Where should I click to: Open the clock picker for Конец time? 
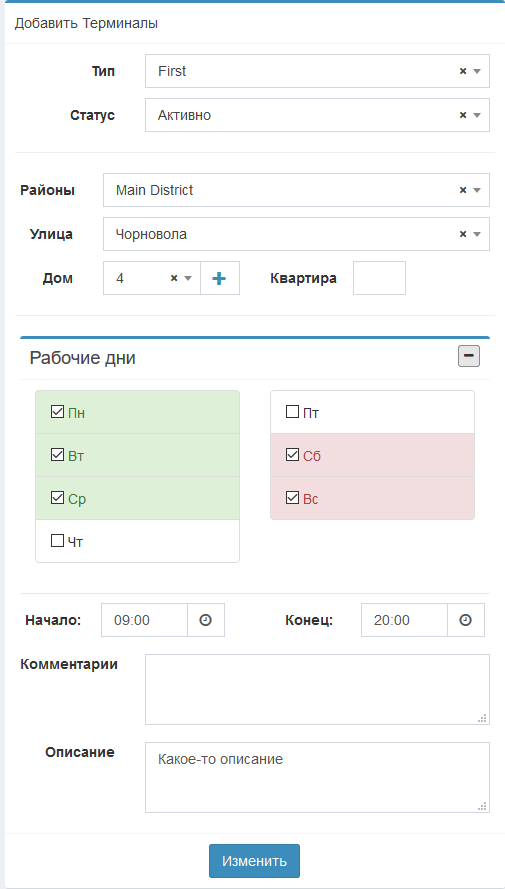[465, 620]
